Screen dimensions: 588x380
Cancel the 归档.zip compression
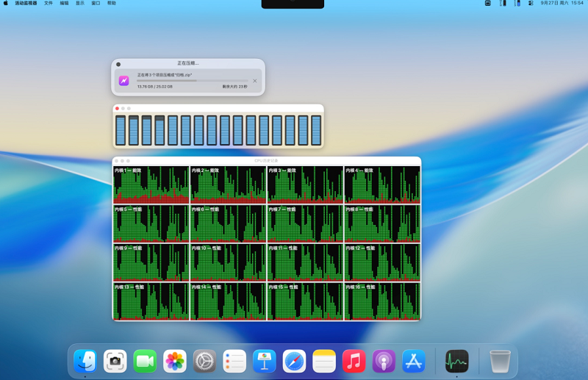coord(254,81)
